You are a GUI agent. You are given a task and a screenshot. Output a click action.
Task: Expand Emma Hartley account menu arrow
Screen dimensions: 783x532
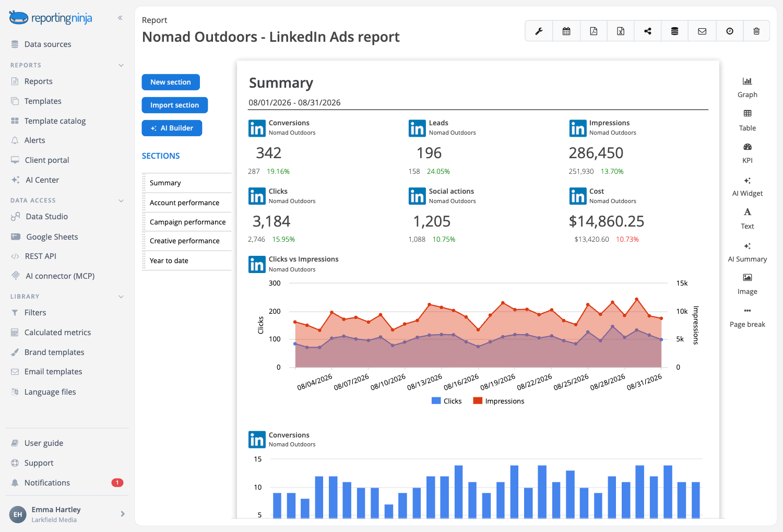[123, 514]
